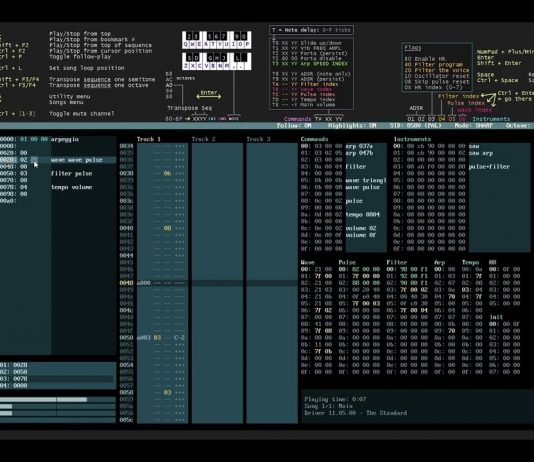Screen dimensions: 534x462
Task: Select the 'tempo volume' order list row
Action: pyautogui.click(x=58, y=187)
